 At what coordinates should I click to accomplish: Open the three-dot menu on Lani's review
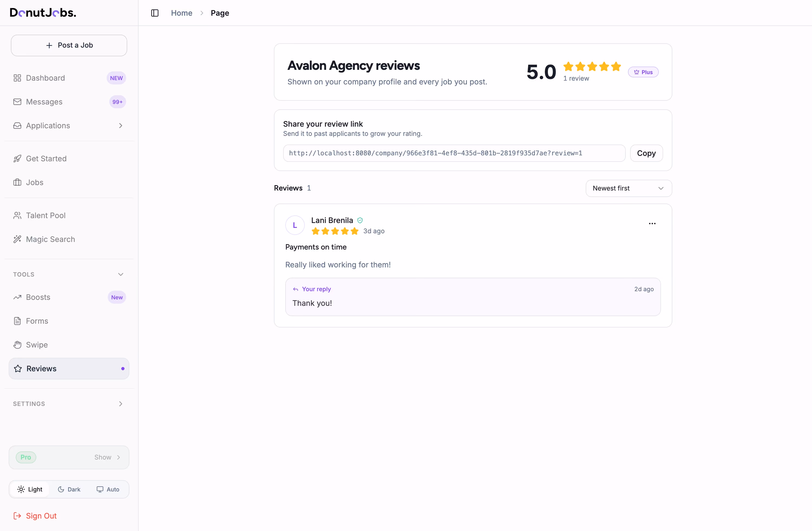(x=652, y=224)
